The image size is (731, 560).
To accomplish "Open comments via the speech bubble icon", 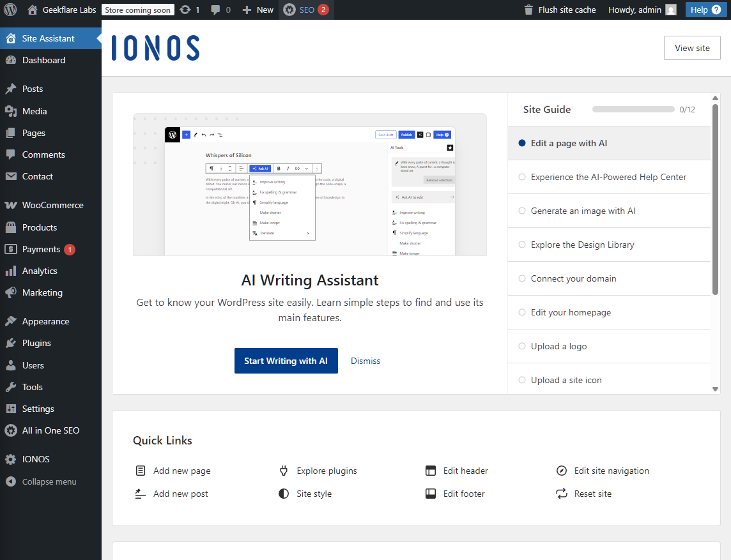I will tap(215, 10).
